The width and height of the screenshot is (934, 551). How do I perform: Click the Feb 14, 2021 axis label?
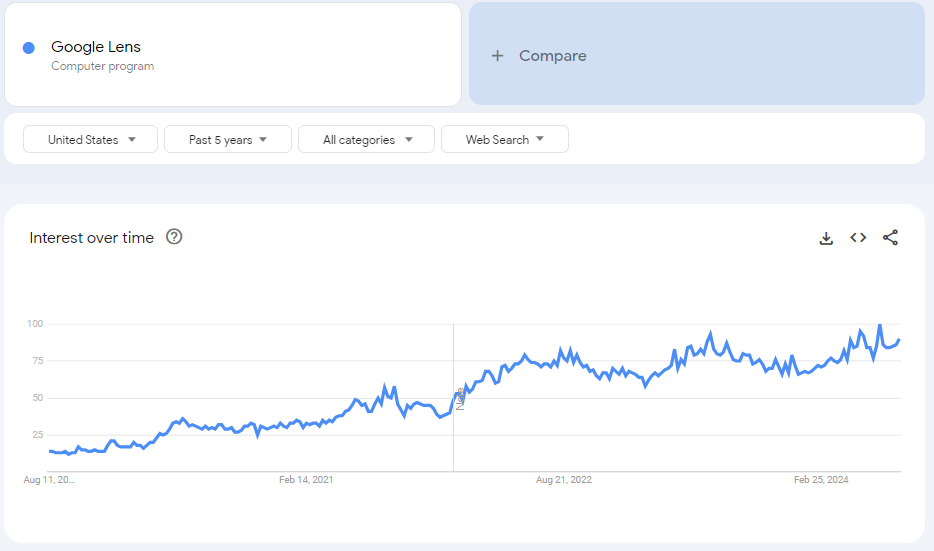[x=306, y=480]
